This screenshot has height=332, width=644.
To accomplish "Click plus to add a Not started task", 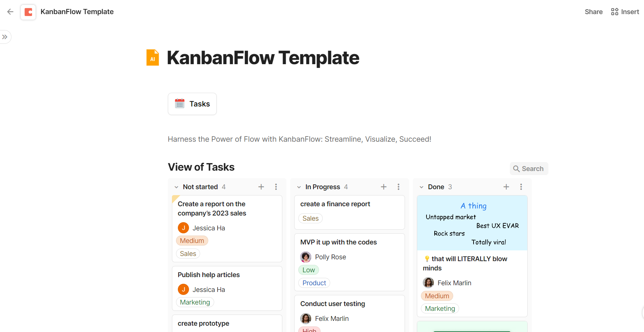I will [x=261, y=187].
